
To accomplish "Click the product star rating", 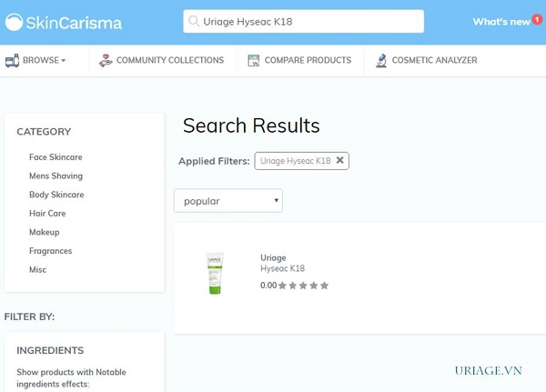I will (303, 286).
